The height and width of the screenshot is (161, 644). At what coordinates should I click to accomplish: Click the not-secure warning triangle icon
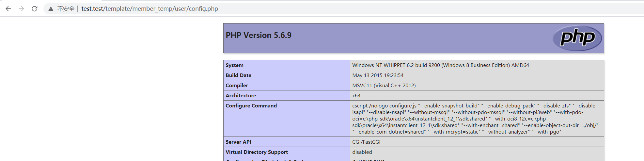[x=51, y=9]
